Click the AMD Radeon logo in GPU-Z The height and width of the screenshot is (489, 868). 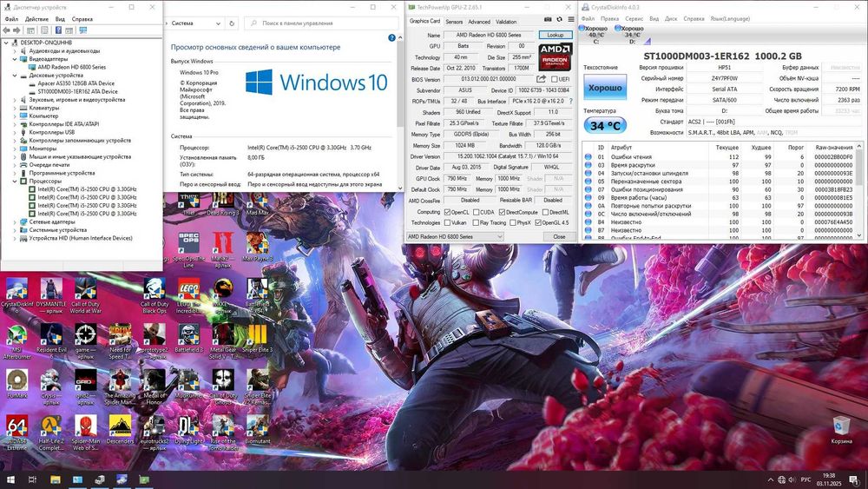click(x=556, y=56)
